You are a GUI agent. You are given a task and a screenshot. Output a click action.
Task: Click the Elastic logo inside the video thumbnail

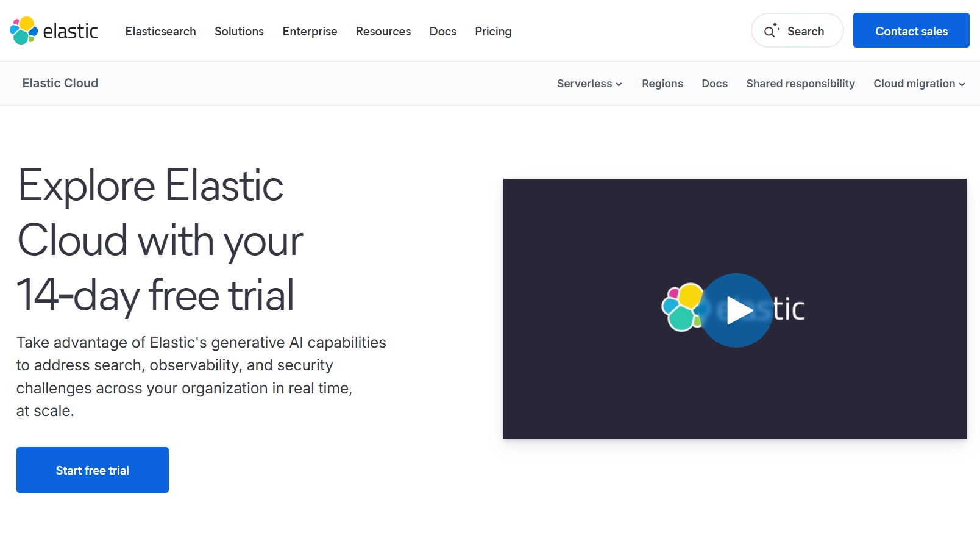[x=683, y=308]
